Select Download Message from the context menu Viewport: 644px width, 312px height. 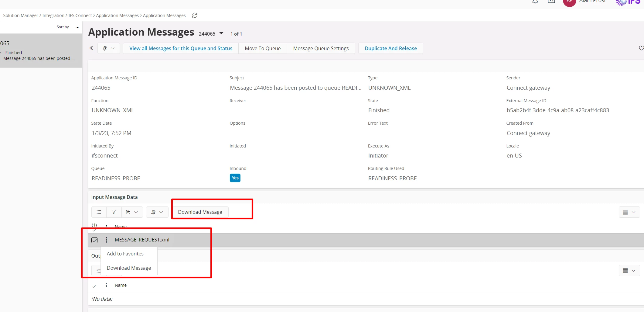(x=129, y=268)
